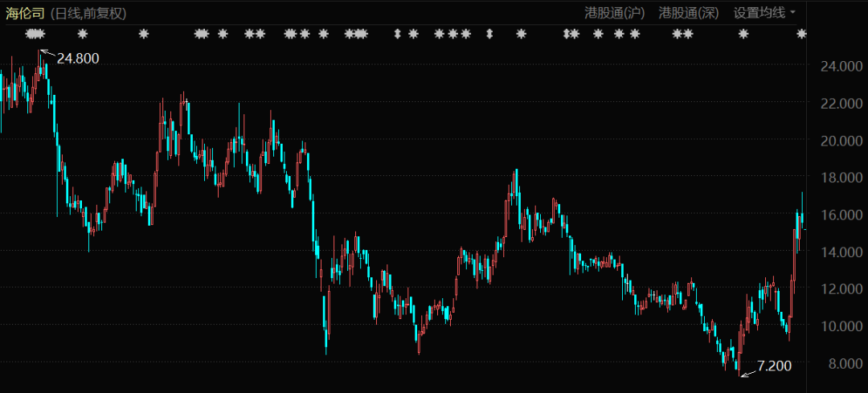Image resolution: width=868 pixels, height=393 pixels.
Task: Click the 24.000 price axis label
Action: pyautogui.click(x=835, y=67)
